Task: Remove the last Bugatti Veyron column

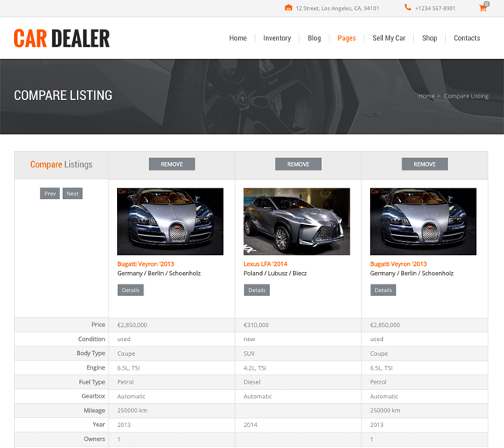Action: [424, 164]
